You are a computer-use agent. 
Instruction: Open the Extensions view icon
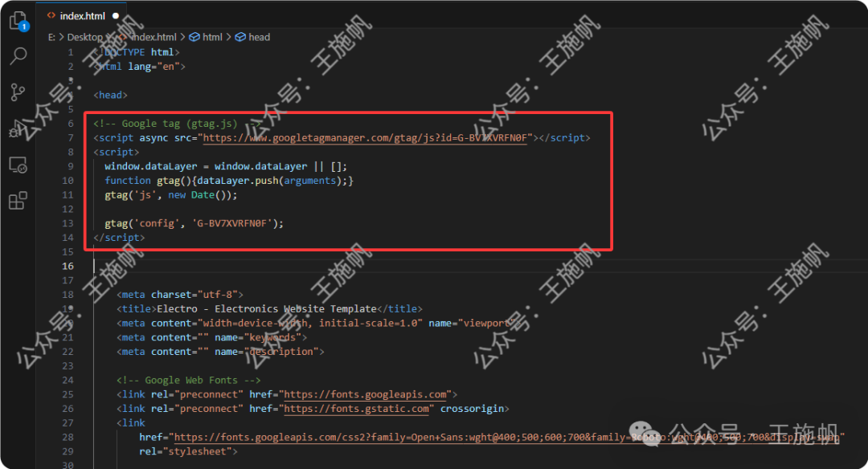[18, 201]
